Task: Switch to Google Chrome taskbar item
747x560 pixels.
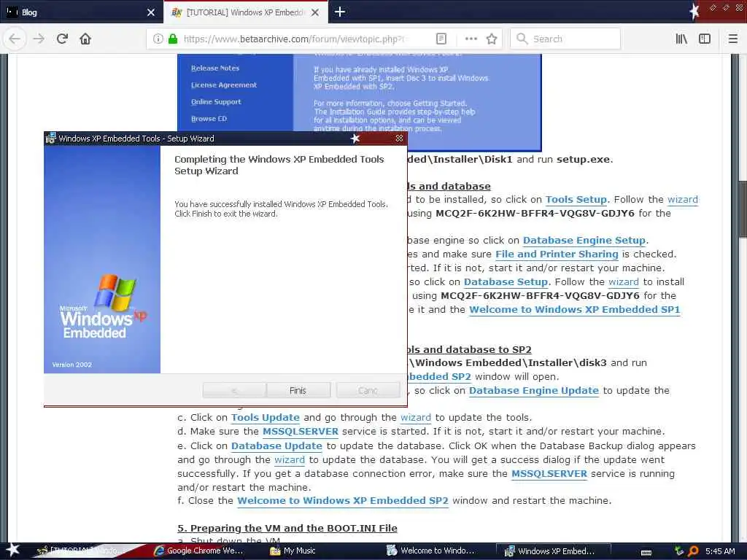Action: tap(199, 551)
